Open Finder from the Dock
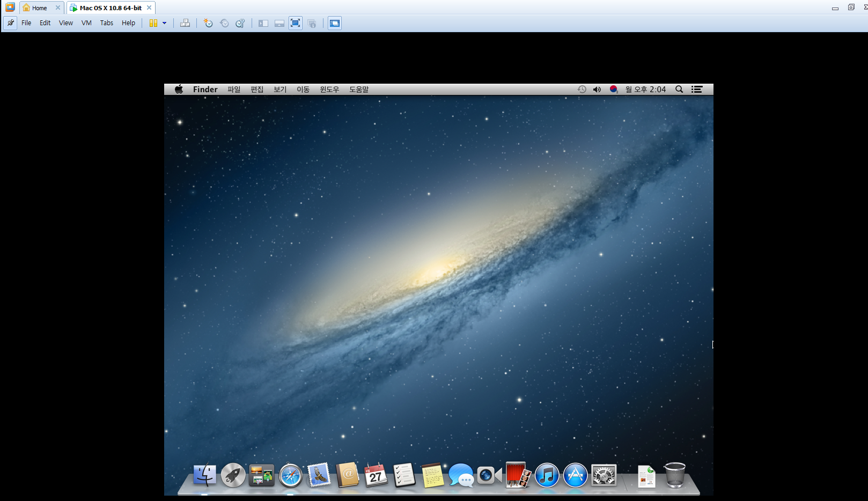The width and height of the screenshot is (868, 501). click(204, 475)
